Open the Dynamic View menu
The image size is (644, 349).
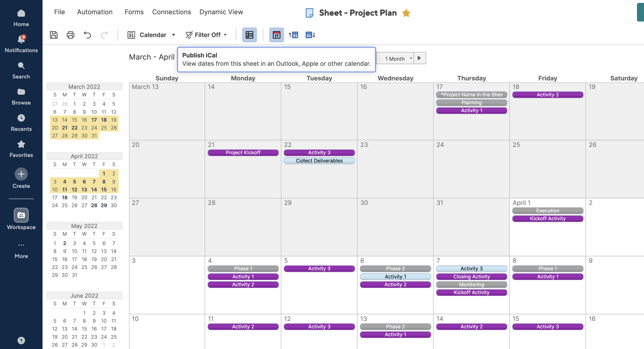(x=221, y=12)
